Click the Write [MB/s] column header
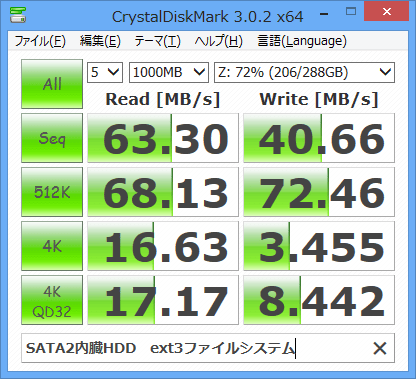The width and height of the screenshot is (416, 379). [x=319, y=99]
